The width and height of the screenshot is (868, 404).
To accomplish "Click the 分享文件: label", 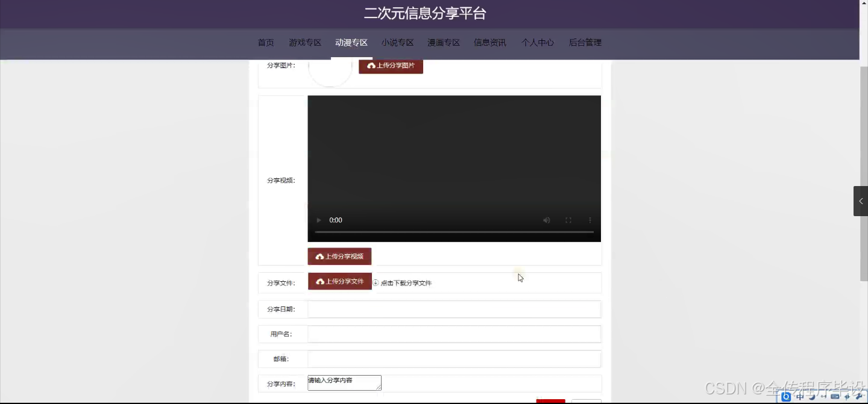I will pos(281,283).
